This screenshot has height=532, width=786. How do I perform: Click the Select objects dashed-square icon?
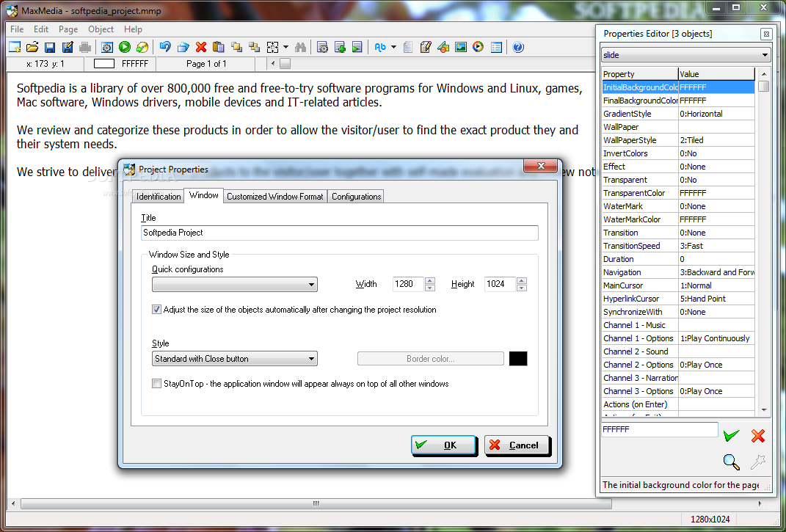click(x=272, y=47)
